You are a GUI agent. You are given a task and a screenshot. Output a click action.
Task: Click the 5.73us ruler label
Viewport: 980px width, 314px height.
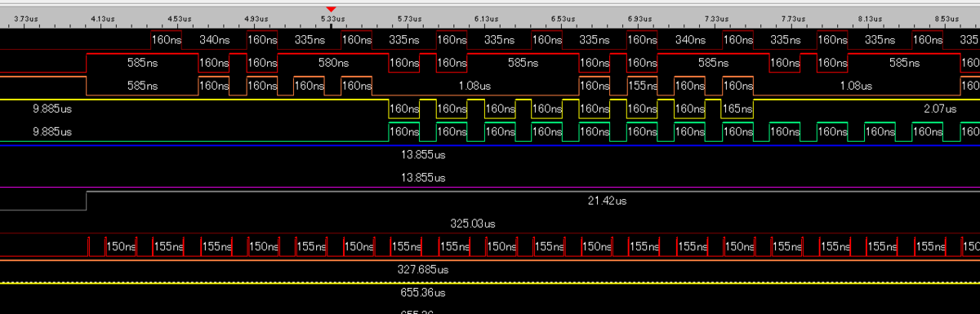pyautogui.click(x=409, y=18)
